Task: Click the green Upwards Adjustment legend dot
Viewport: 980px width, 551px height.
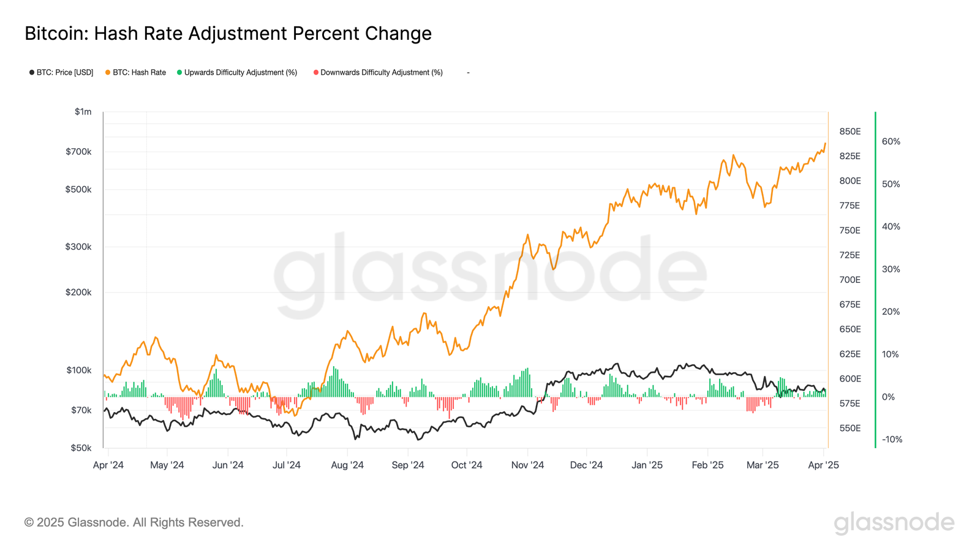Action: pyautogui.click(x=179, y=73)
